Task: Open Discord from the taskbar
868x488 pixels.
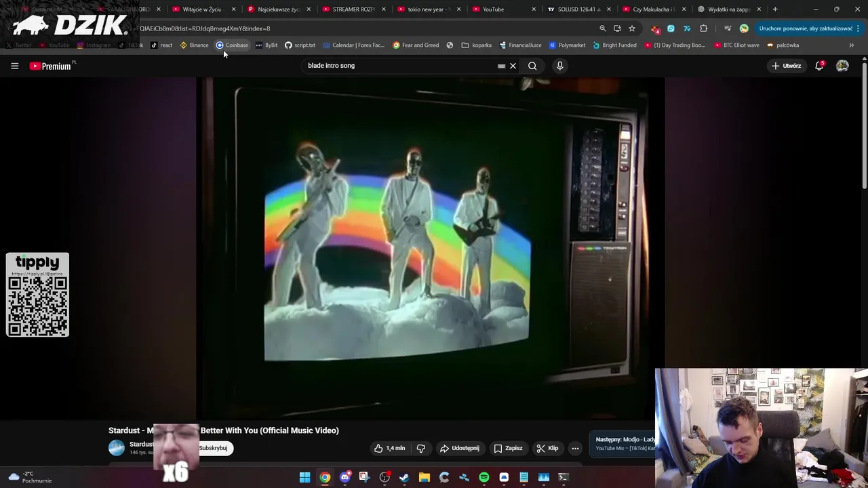Action: click(x=344, y=477)
